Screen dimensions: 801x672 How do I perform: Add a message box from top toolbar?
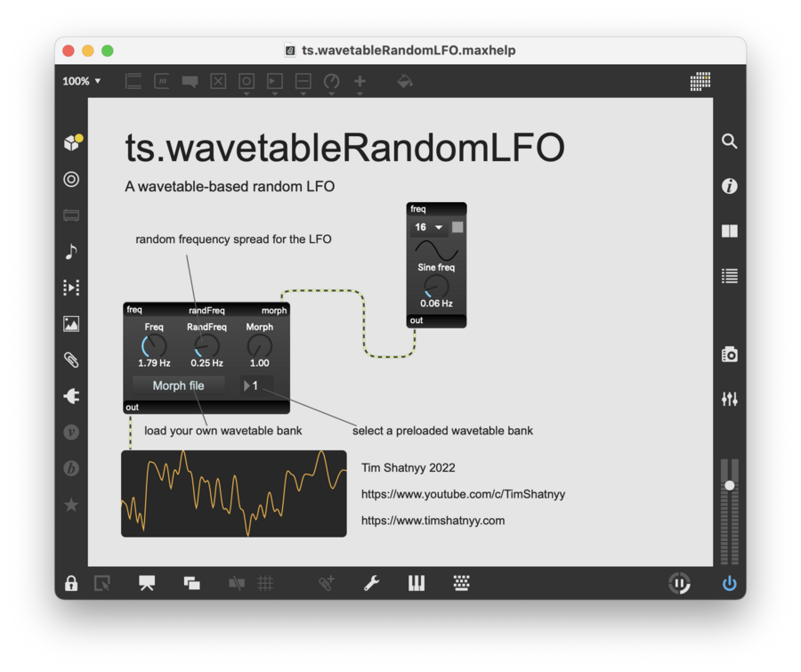click(162, 81)
